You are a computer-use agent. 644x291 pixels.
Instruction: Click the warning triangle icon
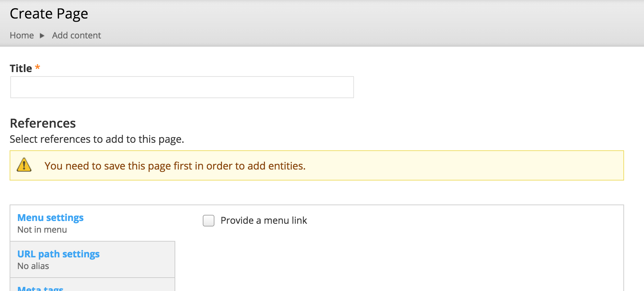[x=23, y=165]
